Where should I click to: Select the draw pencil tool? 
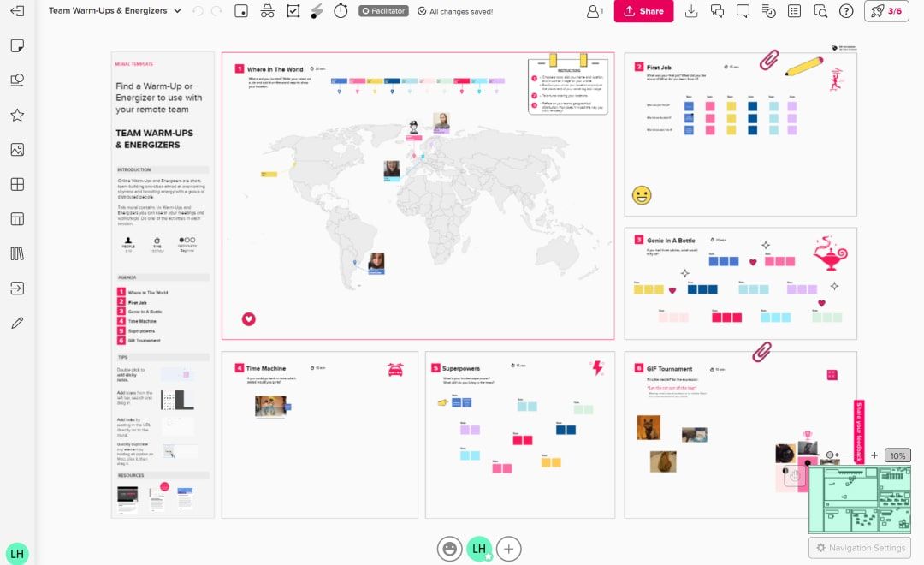[x=17, y=323]
